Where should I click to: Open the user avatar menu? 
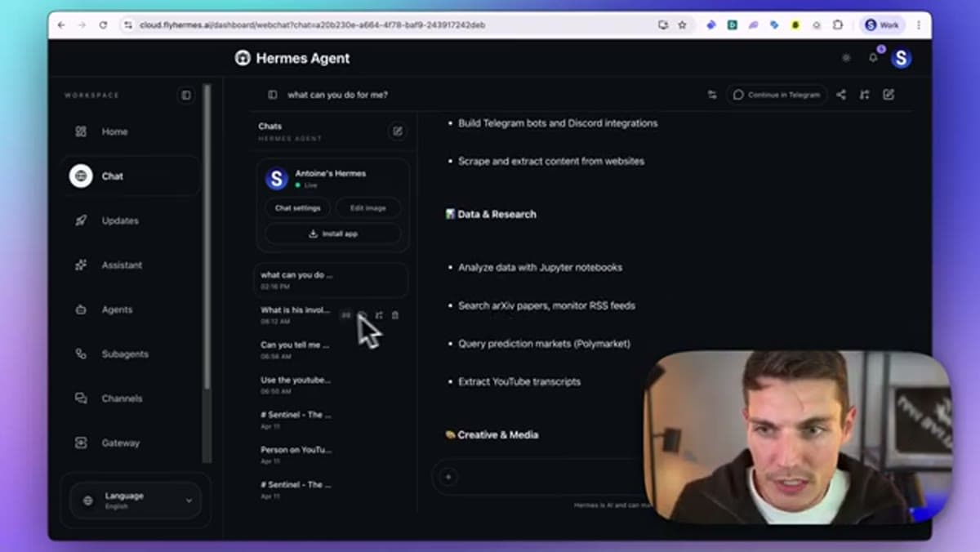[x=901, y=58]
